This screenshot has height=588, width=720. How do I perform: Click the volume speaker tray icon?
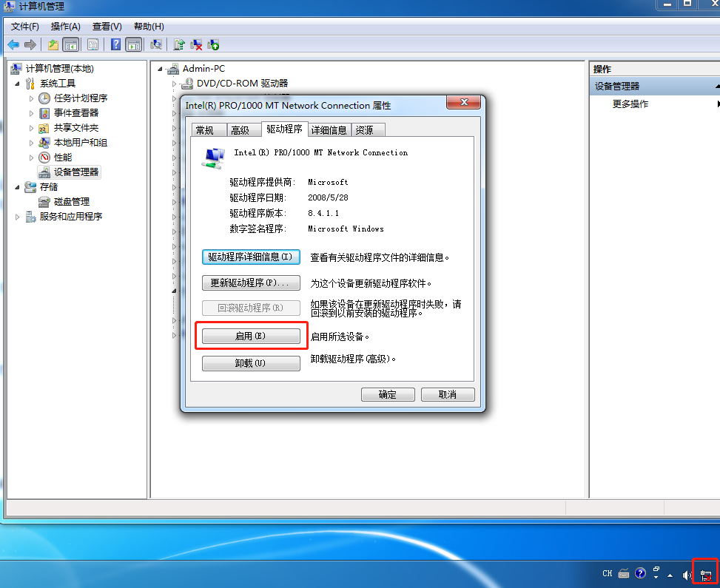point(687,574)
